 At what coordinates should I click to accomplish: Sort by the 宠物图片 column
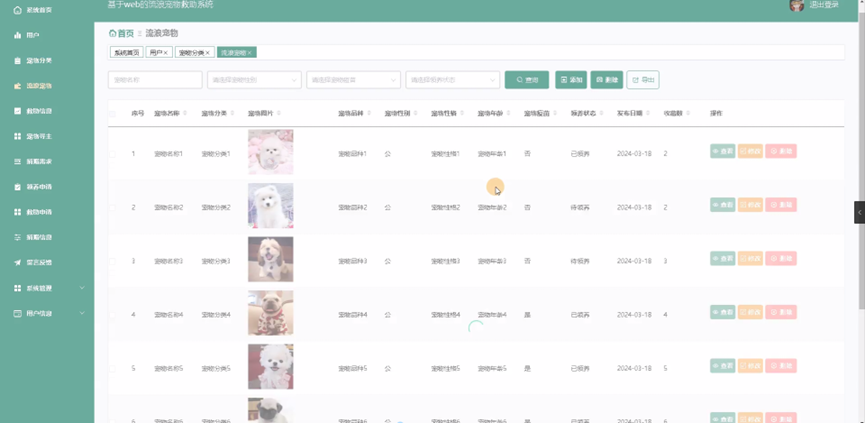(x=279, y=113)
